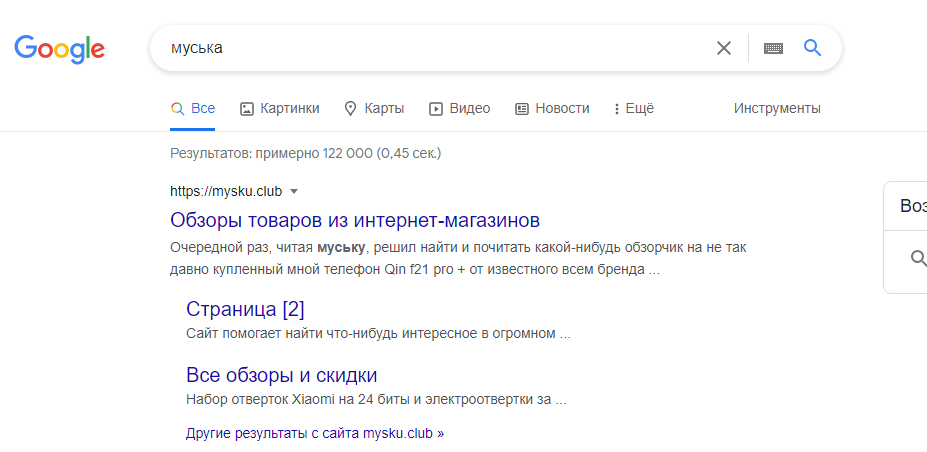Open the on-screen keyboard
Viewport: 927px width, 452px height.
pyautogui.click(x=773, y=48)
